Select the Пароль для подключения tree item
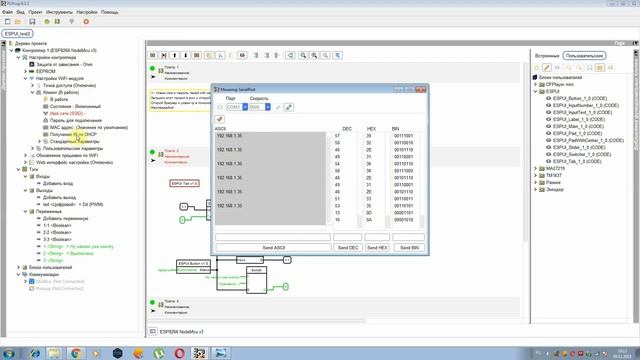 76,120
